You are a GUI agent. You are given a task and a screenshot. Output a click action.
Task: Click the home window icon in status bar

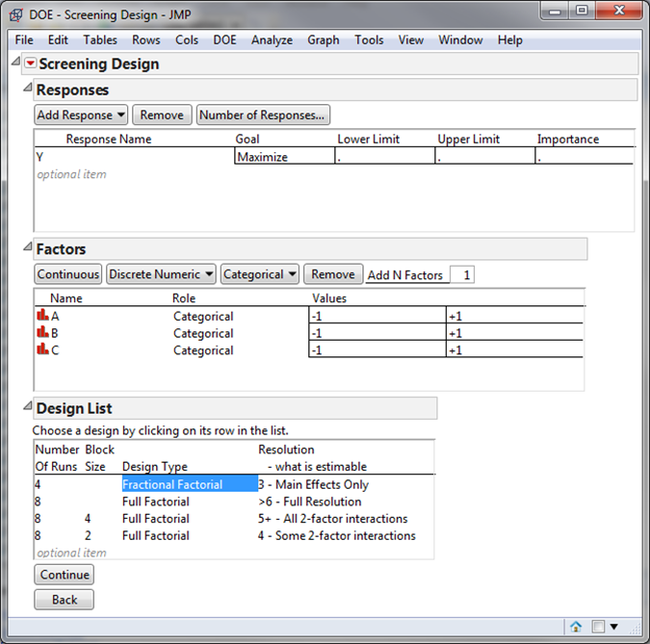[576, 627]
